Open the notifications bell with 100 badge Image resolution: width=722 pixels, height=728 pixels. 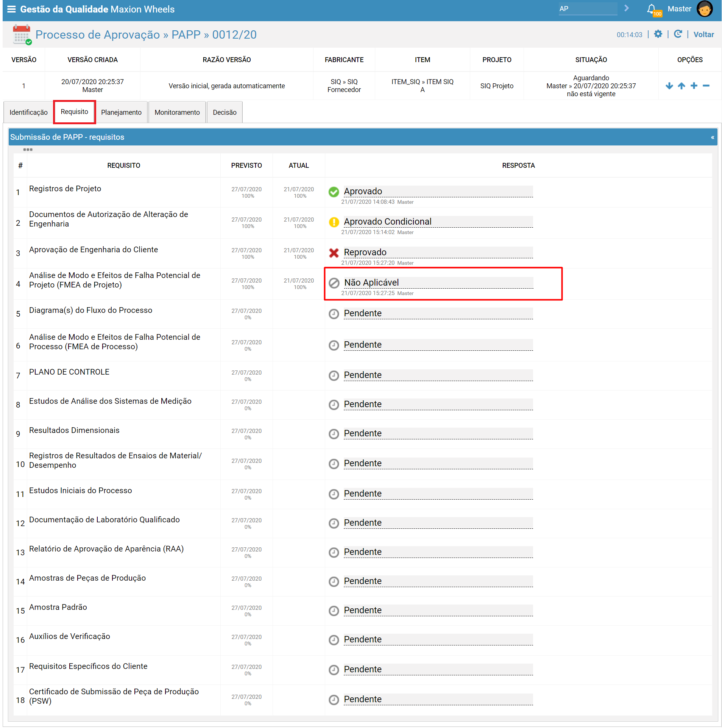pyautogui.click(x=653, y=10)
